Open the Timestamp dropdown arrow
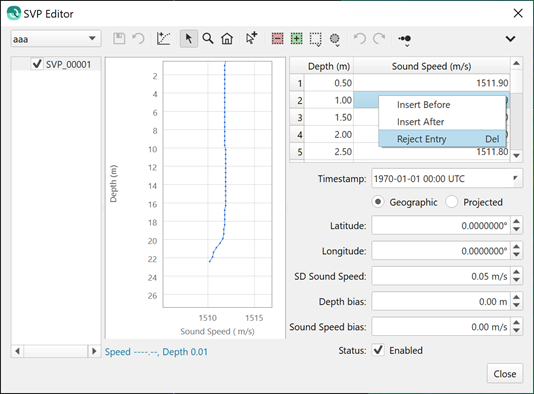This screenshot has height=394, width=534. [x=515, y=178]
